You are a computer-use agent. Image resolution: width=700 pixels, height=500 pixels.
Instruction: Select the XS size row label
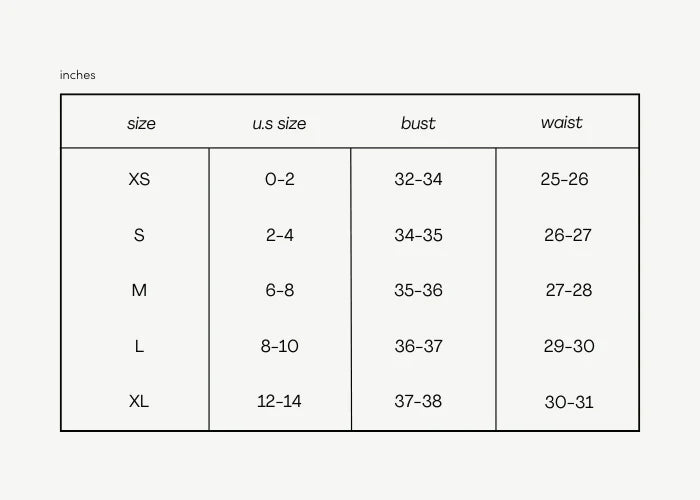[139, 180]
